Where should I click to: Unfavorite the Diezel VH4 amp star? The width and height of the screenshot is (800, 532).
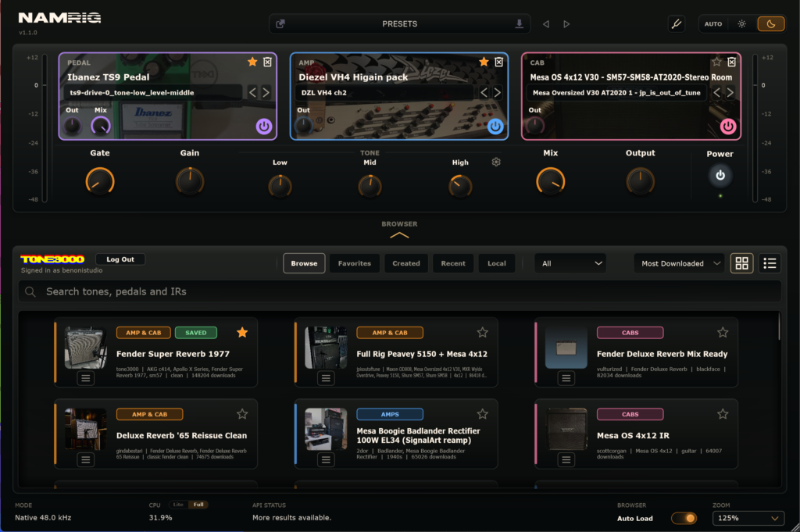pyautogui.click(x=484, y=62)
